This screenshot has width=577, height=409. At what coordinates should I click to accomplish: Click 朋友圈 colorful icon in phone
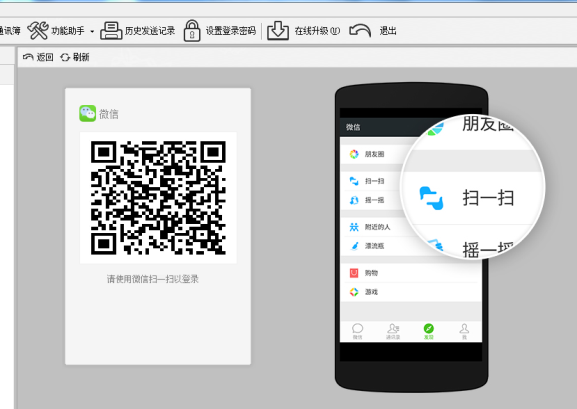click(x=354, y=154)
